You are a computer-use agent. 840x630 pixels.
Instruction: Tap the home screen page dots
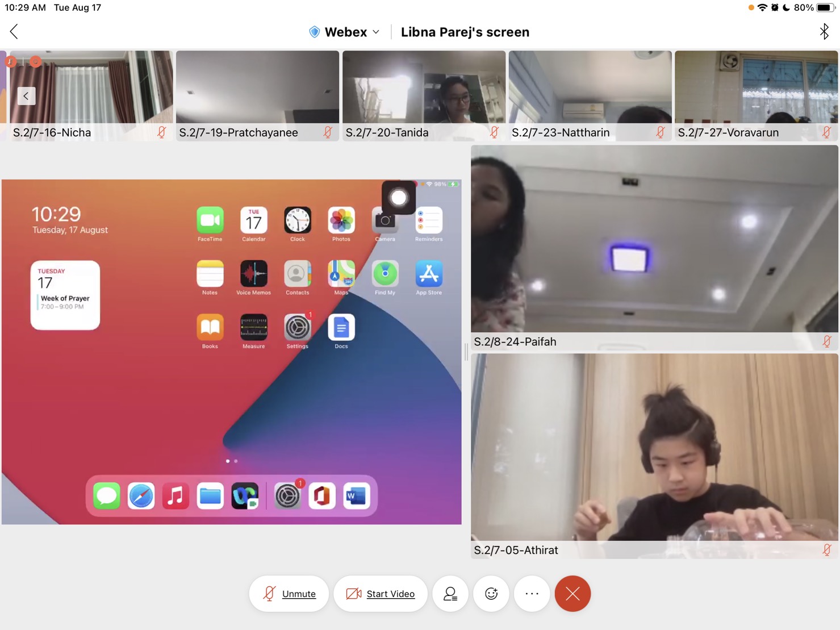click(232, 461)
